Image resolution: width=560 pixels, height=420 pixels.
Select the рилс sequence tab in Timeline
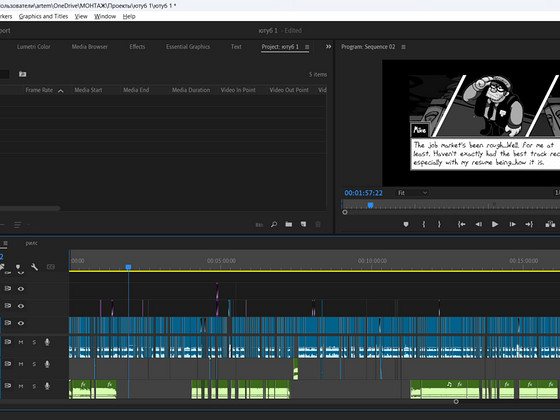click(31, 243)
